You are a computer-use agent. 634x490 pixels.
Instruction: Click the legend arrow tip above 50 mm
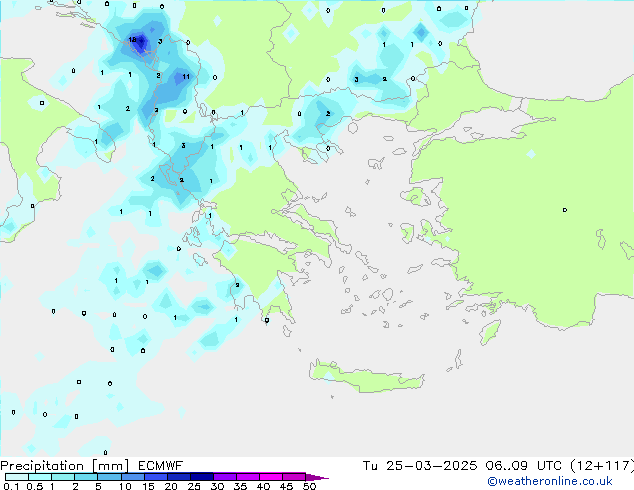click(317, 478)
